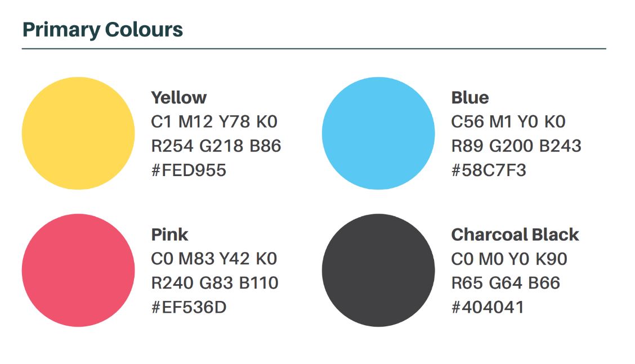
Task: Select the CMYK value C56 M1 Y0 K0
Action: [x=508, y=122]
